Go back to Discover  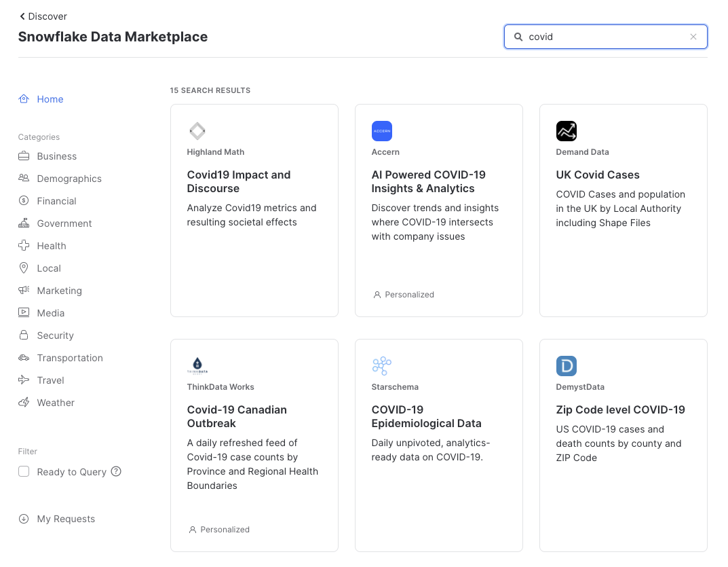click(43, 16)
